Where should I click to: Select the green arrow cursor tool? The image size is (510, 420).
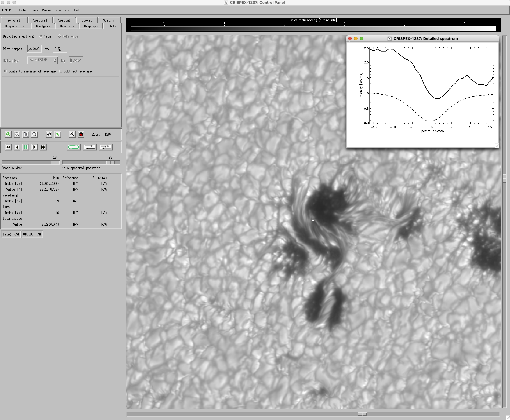[58, 134]
